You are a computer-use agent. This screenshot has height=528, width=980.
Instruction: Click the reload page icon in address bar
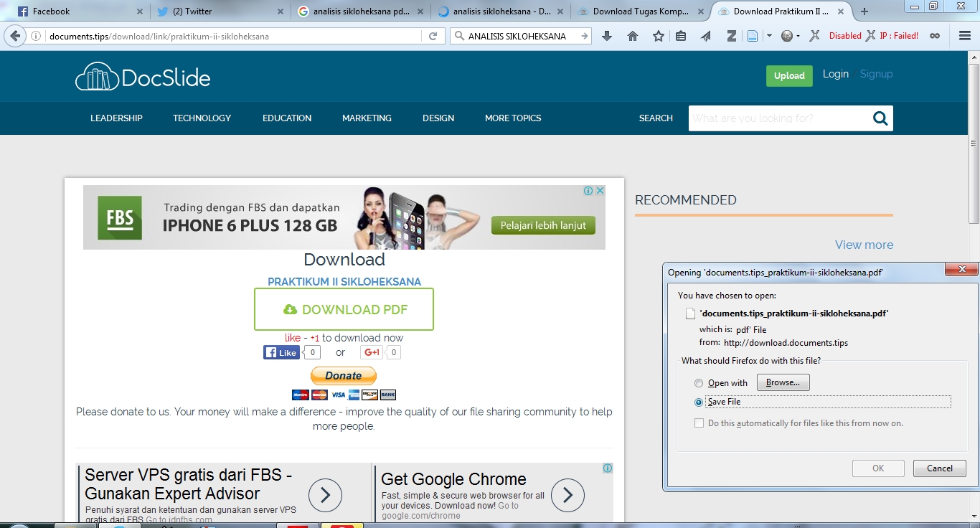coord(433,36)
